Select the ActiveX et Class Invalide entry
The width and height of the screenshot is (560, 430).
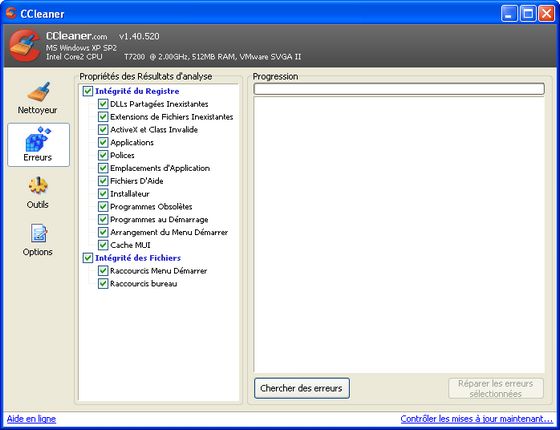coord(154,130)
